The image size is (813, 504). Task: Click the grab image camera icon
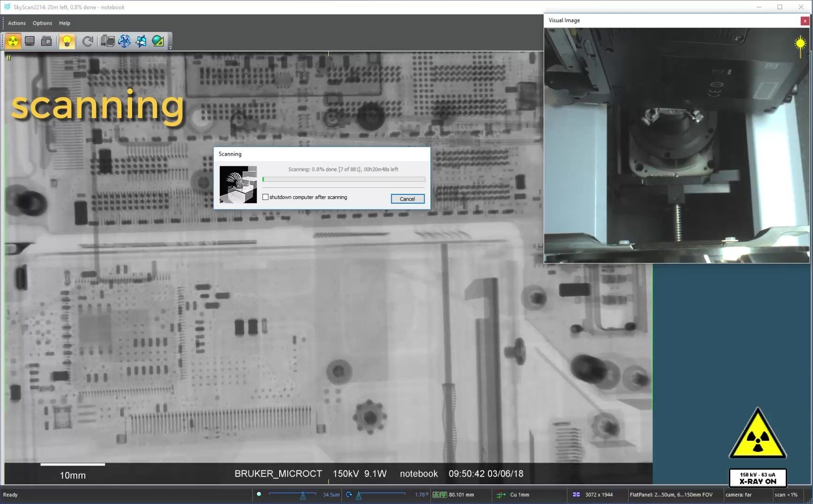tap(46, 41)
